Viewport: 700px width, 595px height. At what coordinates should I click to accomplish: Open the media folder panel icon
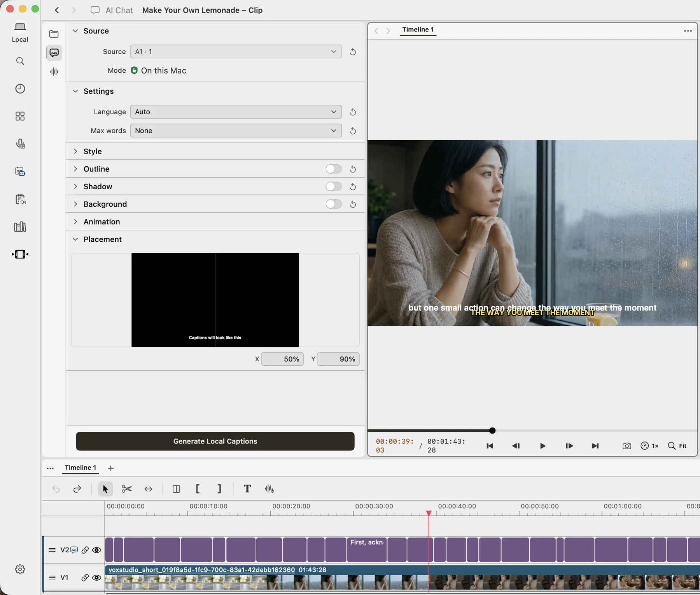54,34
